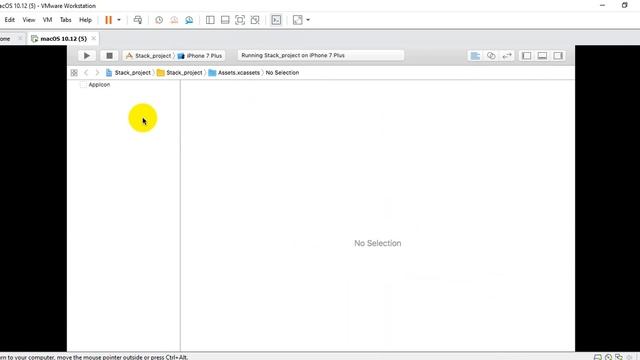Viewport: 640px width, 360px height.
Task: Toggle the Xcode Utilities panel
Action: point(558,56)
